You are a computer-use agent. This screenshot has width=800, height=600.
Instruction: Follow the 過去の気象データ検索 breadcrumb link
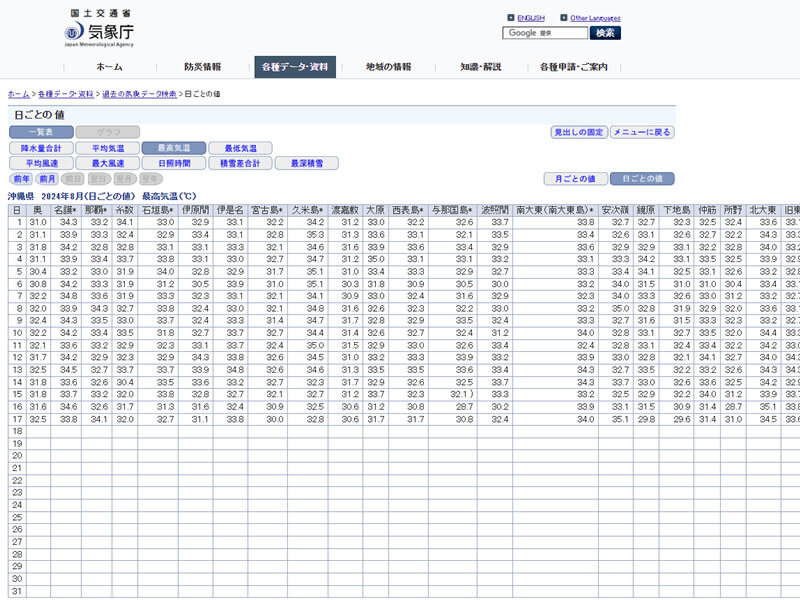pos(139,94)
